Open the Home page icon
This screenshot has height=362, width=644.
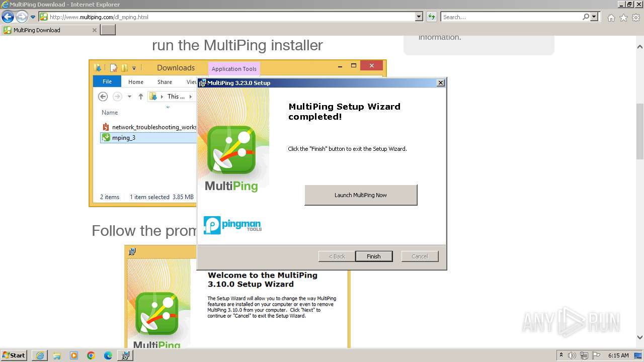[611, 18]
